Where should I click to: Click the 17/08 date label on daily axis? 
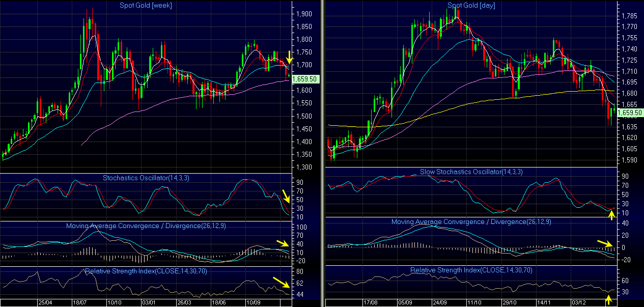click(372, 302)
